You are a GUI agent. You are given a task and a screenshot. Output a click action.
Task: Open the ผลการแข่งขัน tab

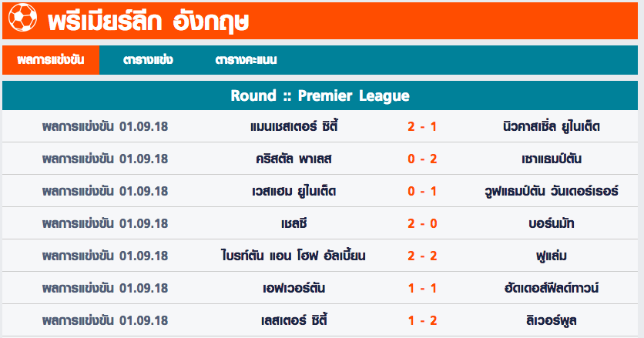pos(51,60)
